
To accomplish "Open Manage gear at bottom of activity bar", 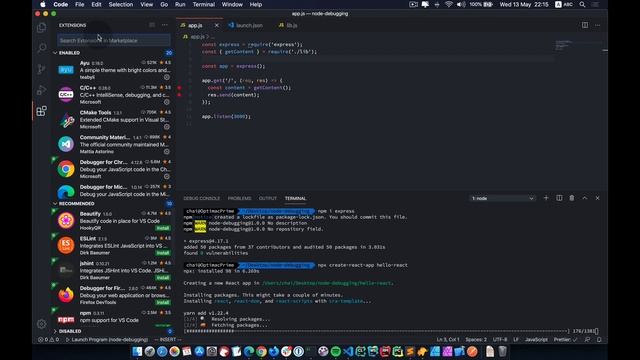I will tap(42, 324).
